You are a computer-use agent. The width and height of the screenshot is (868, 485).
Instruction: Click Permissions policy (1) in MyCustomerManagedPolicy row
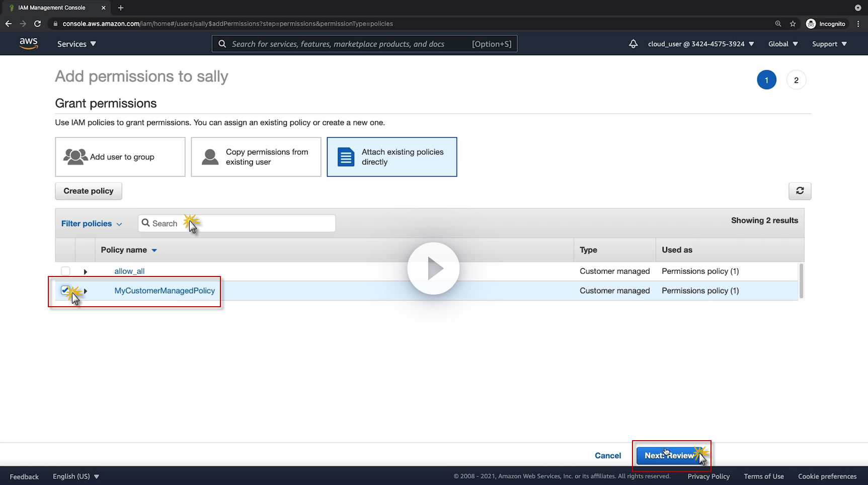click(x=700, y=291)
